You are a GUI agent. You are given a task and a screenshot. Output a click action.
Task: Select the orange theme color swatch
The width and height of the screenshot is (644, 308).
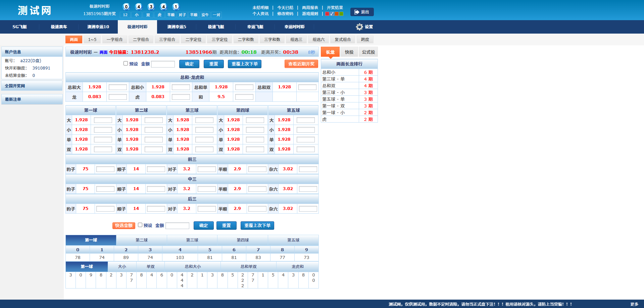tap(337, 14)
